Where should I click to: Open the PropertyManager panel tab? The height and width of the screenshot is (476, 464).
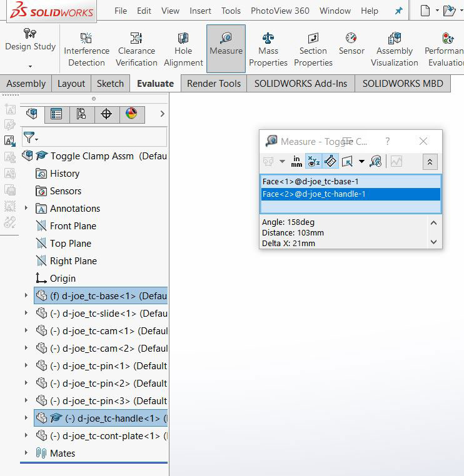(56, 114)
